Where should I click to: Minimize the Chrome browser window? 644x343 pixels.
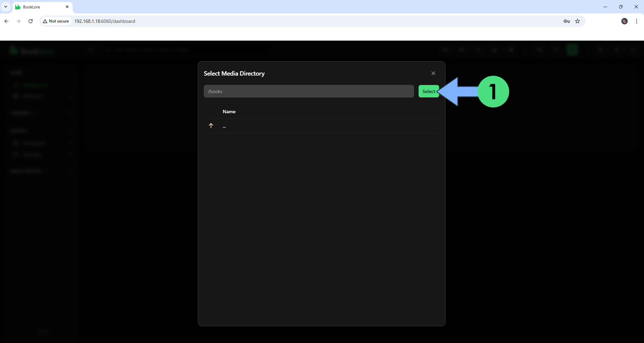click(x=605, y=7)
